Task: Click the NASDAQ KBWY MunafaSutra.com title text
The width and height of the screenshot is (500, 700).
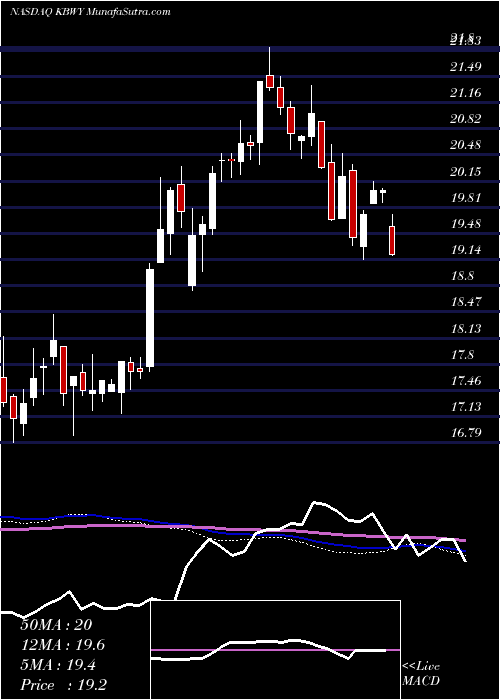Action: point(90,12)
